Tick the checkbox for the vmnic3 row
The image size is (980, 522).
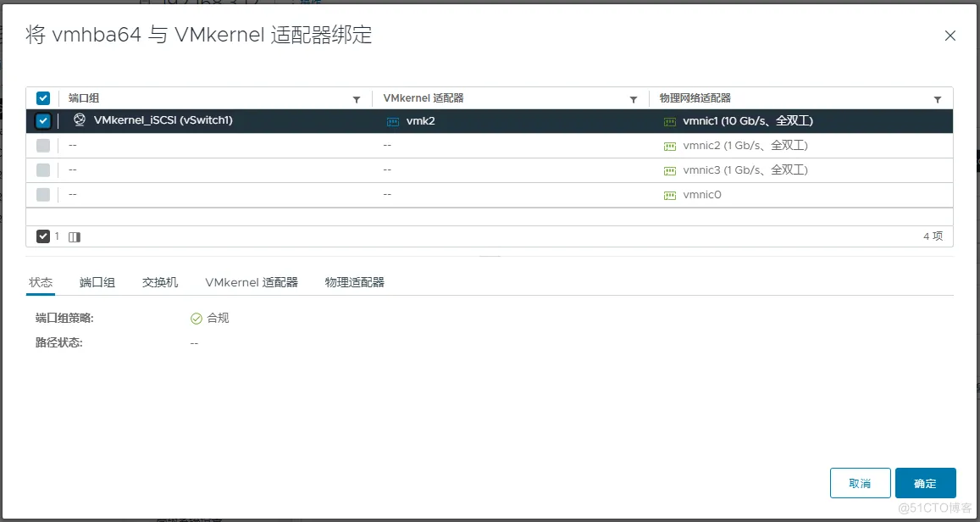43,170
